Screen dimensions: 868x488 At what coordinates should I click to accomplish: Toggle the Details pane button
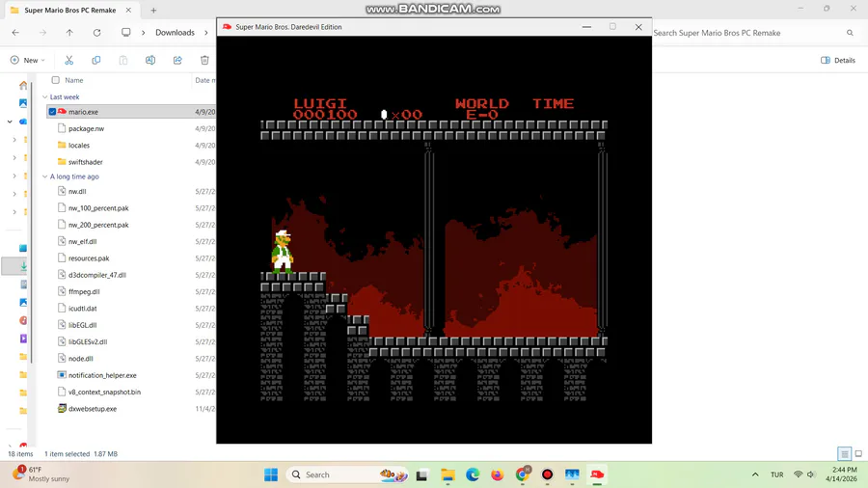[837, 60]
